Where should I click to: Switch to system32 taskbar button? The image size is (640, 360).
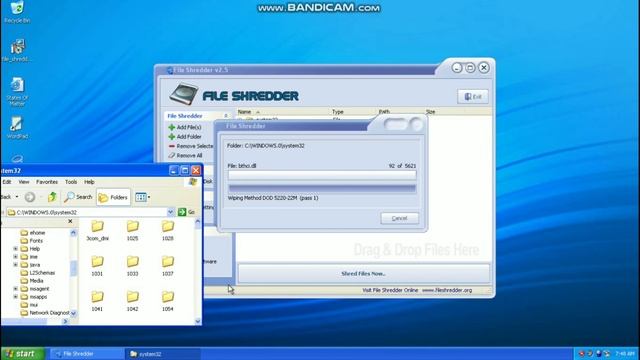click(x=163, y=354)
